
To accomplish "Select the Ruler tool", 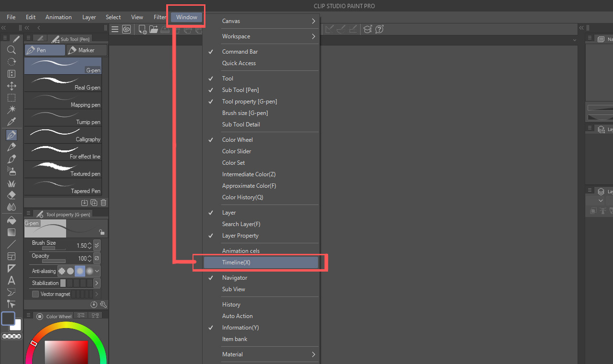I will 11,268.
